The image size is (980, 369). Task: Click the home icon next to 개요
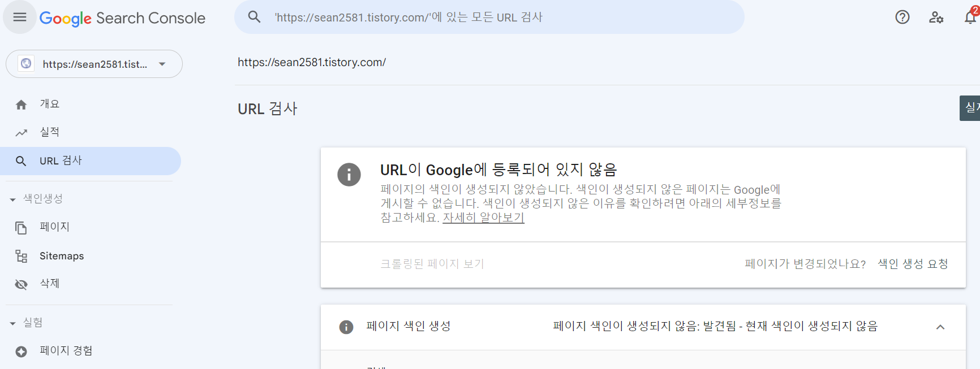tap(21, 105)
